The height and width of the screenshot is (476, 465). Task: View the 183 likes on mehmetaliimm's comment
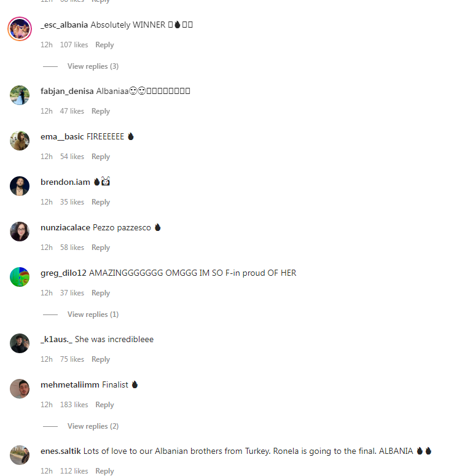74,405
